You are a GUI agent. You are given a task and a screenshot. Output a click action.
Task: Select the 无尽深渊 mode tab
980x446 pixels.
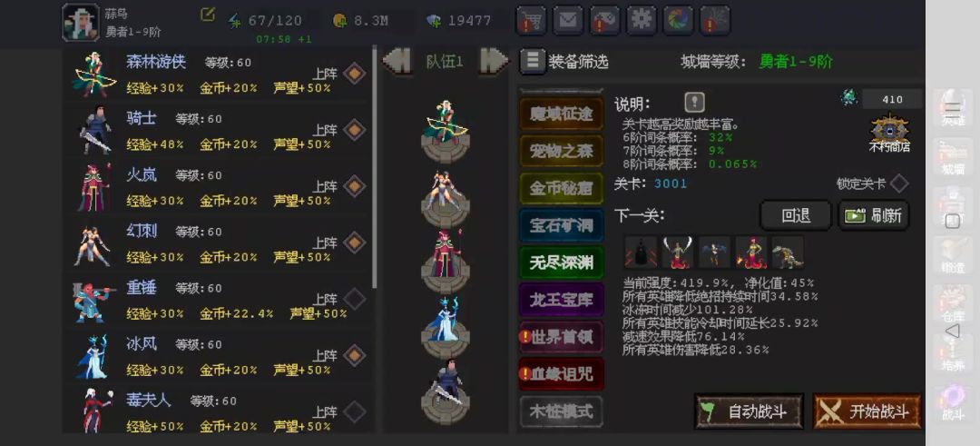[562, 263]
